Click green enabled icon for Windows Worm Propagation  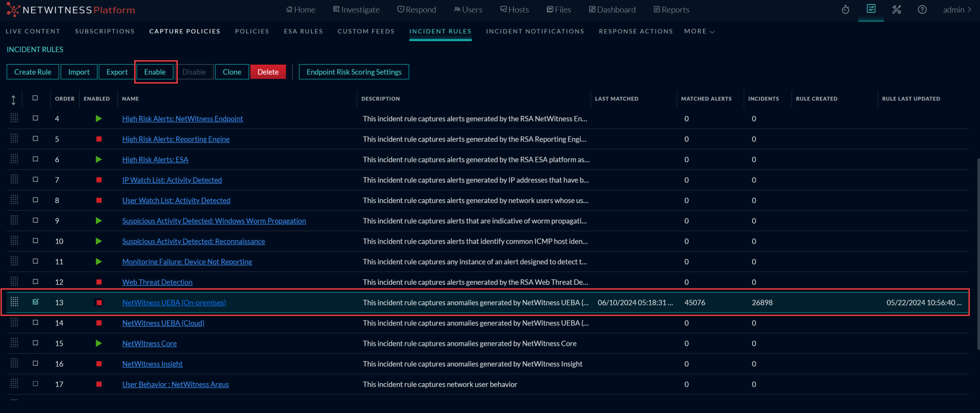pyautogui.click(x=98, y=221)
